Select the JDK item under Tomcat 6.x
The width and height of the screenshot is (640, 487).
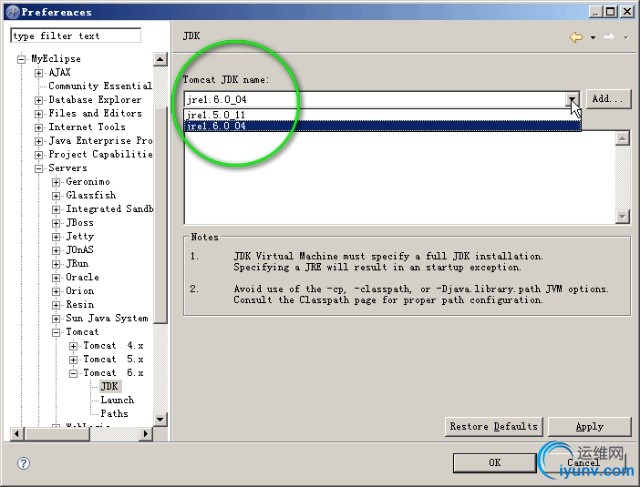tap(109, 386)
